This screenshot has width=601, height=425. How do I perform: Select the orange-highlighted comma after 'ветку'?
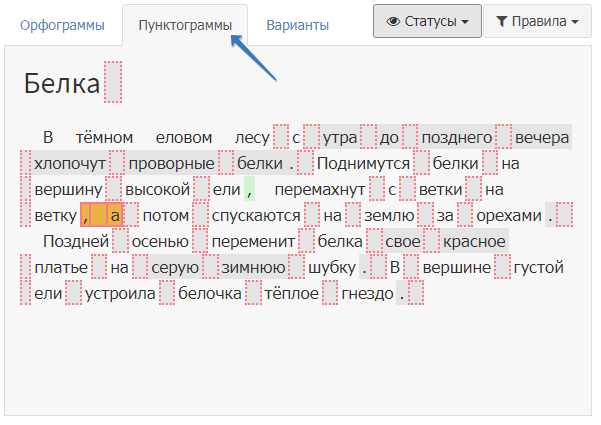[88, 215]
